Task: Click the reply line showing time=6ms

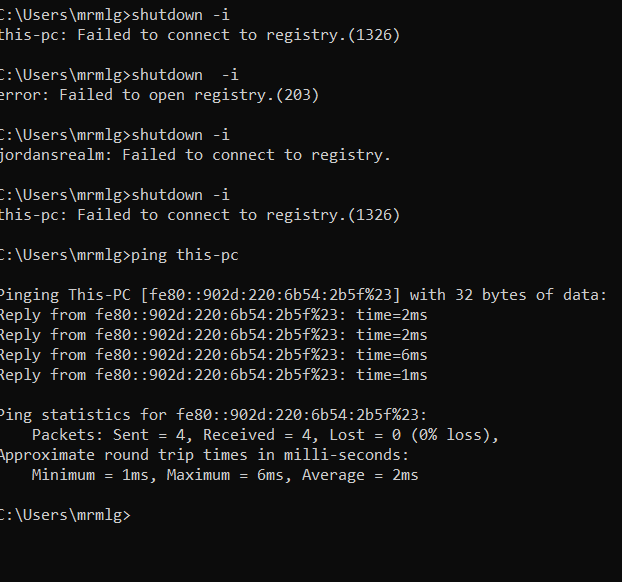Action: (x=214, y=355)
